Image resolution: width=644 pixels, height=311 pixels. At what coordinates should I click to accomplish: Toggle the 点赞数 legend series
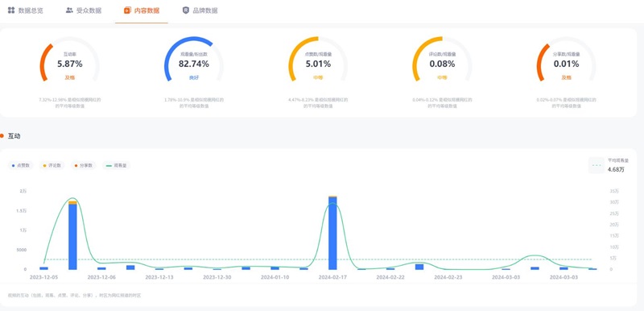coord(21,165)
